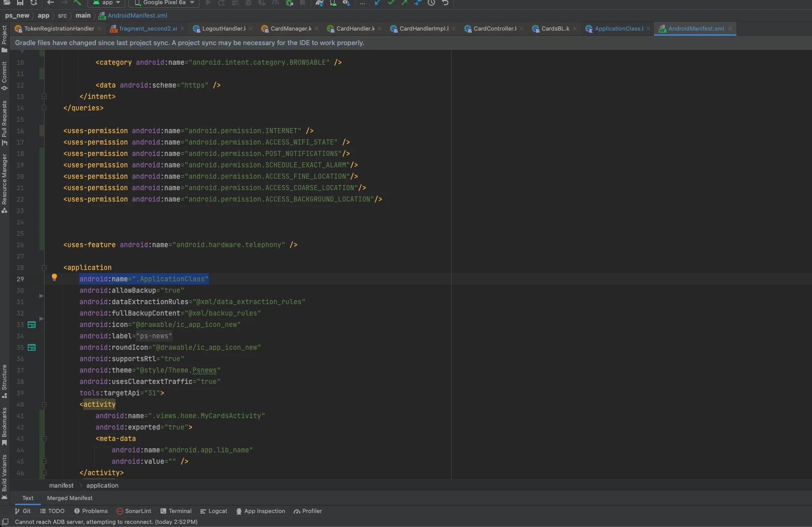812x527 pixels.
Task: Open the Terminal tool window
Action: pyautogui.click(x=176, y=511)
